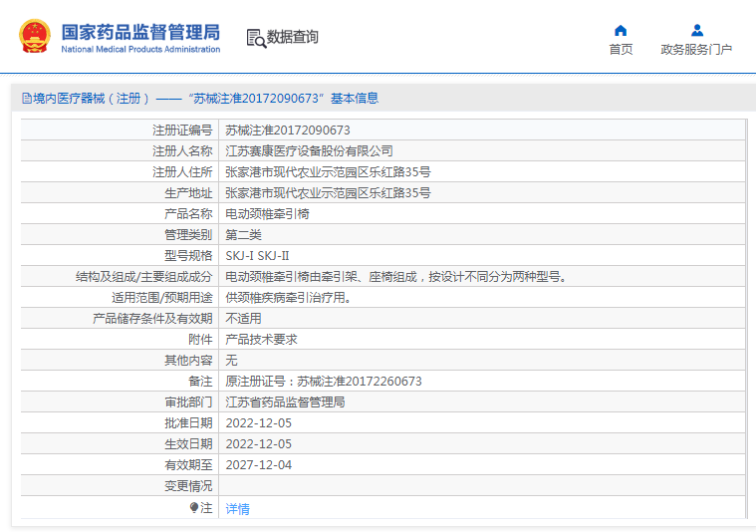Open the 数据查询 search icon
Viewport: 756px width, 532px height.
(x=256, y=38)
